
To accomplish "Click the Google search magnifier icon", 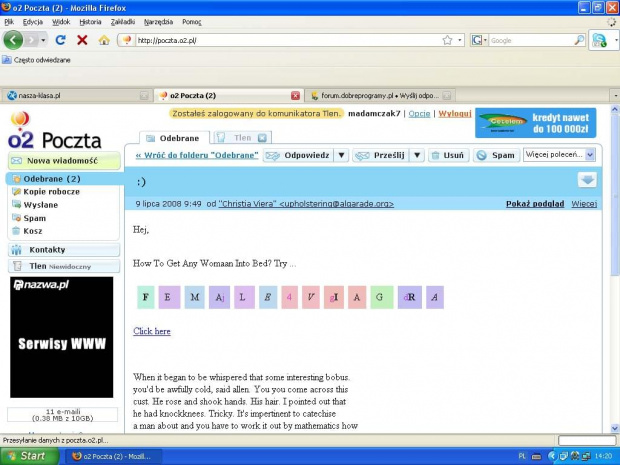I will tap(579, 40).
